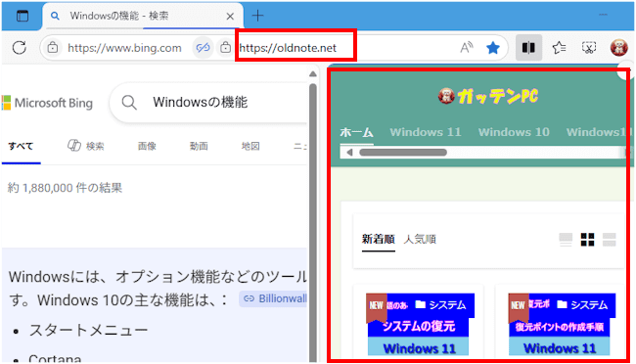Viewport: 636px width, 364px height.
Task: Open a new tab with plus button
Action: pos(257,16)
